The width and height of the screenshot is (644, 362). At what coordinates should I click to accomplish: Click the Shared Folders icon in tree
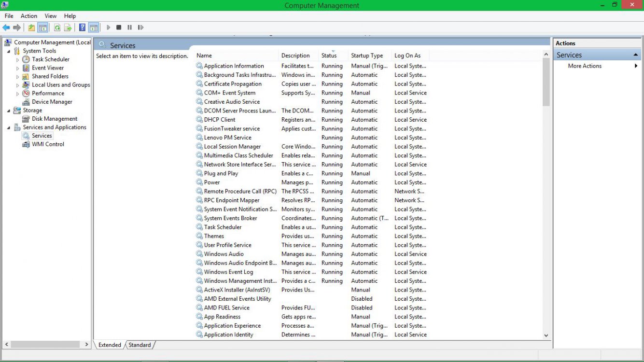point(26,76)
